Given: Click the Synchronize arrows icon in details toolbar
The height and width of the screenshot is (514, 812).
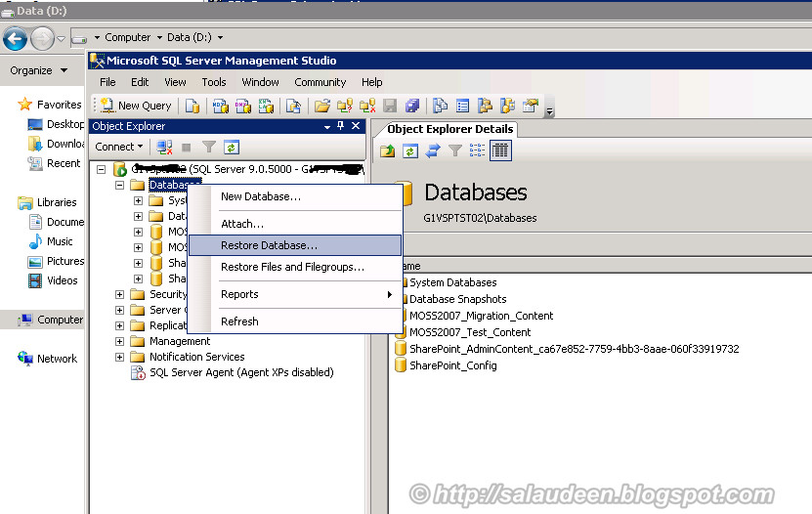Looking at the screenshot, I should click(433, 150).
